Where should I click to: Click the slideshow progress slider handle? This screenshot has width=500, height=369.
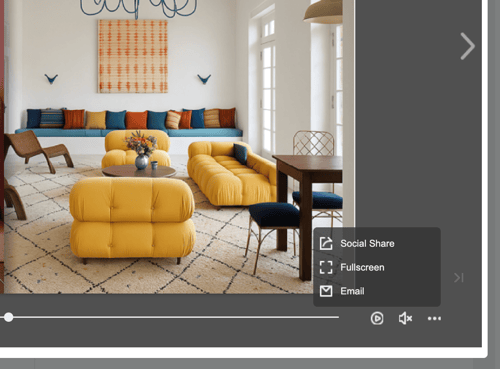pyautogui.click(x=9, y=317)
